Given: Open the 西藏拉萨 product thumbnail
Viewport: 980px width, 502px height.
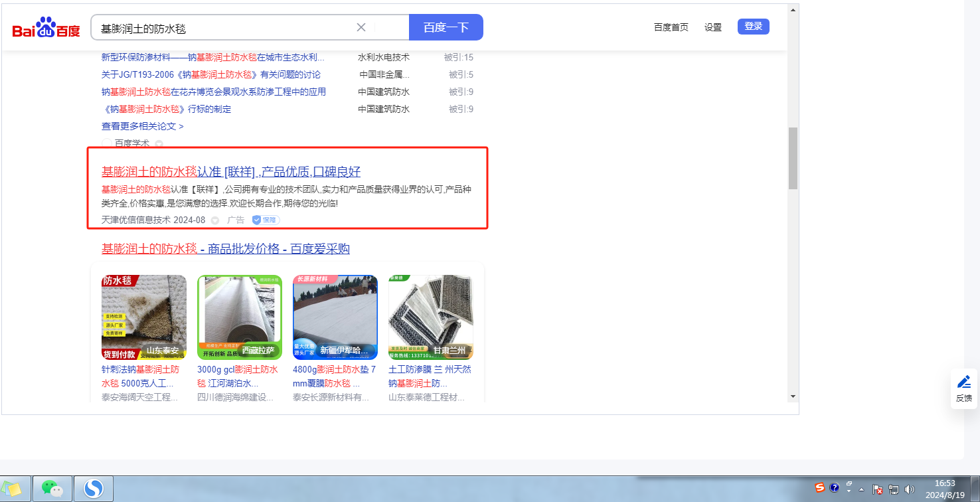Looking at the screenshot, I should [x=240, y=317].
